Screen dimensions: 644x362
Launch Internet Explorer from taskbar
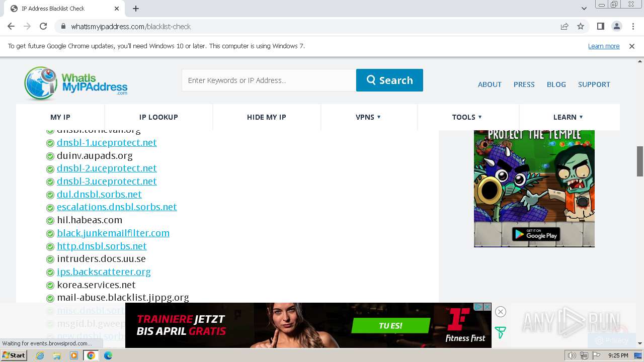40,355
